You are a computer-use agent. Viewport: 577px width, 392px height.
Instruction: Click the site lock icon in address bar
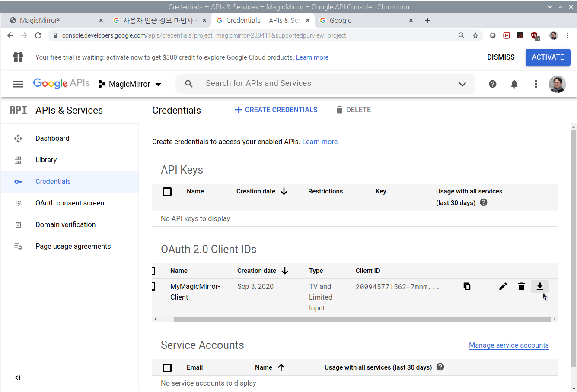tap(55, 35)
